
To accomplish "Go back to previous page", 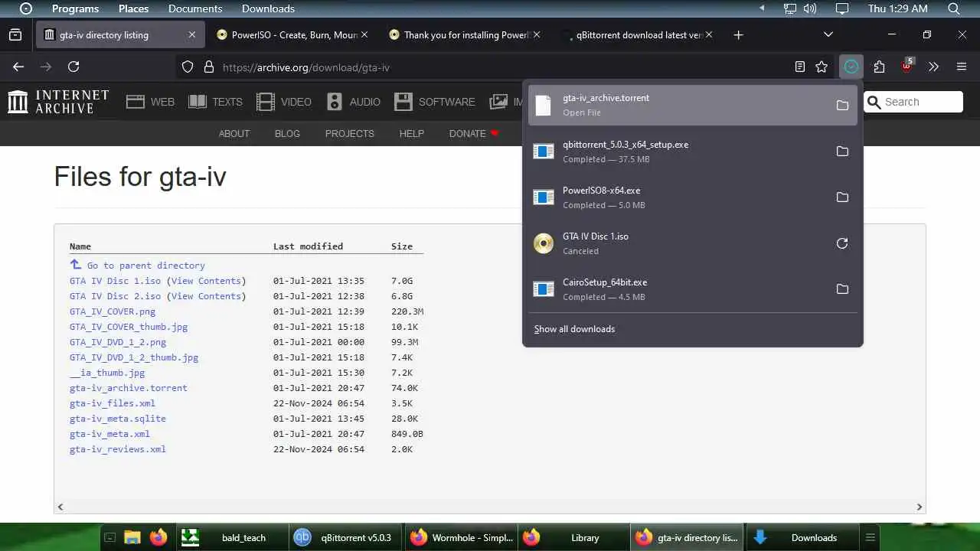I will click(18, 67).
